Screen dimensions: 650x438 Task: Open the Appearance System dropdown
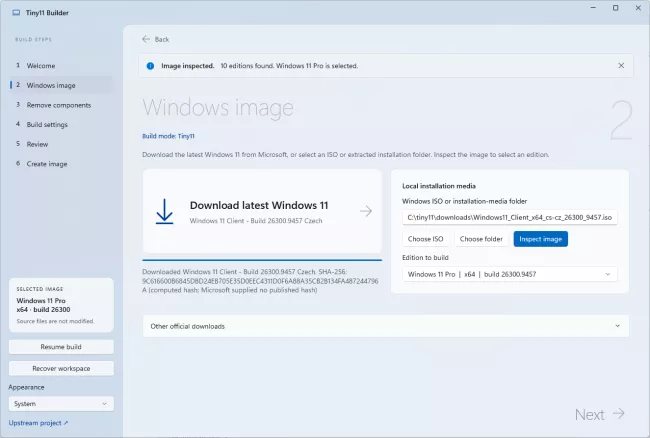click(x=61, y=404)
